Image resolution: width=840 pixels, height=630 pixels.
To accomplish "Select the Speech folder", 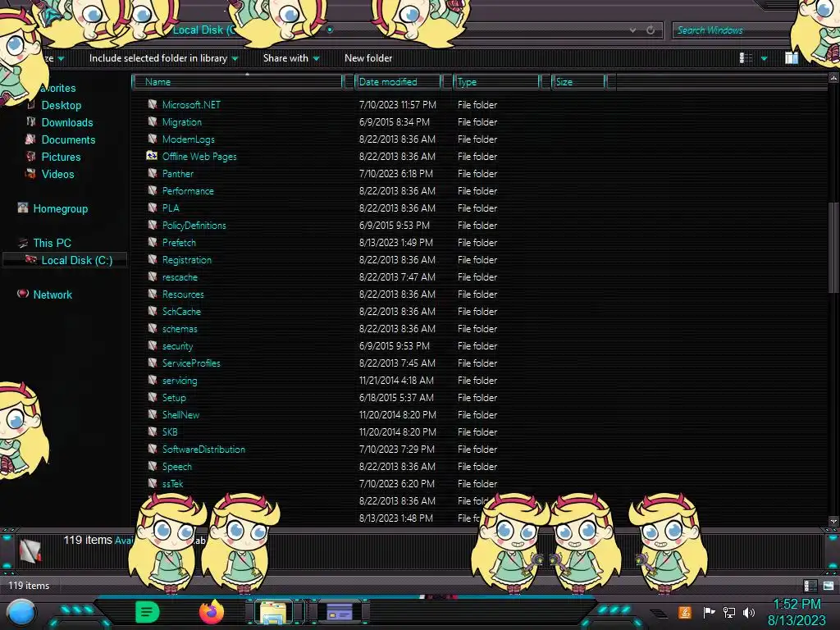I will tap(177, 467).
